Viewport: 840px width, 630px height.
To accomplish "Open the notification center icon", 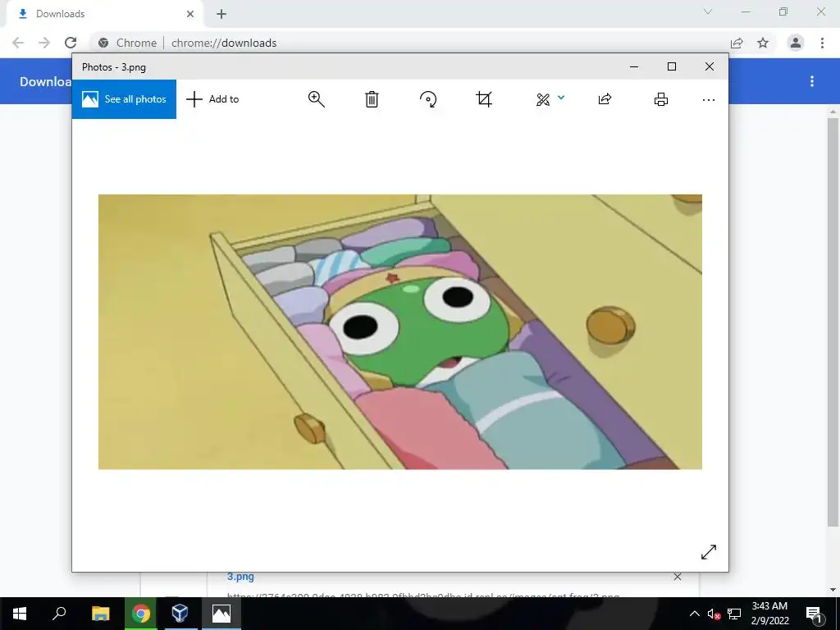I will tap(814, 614).
